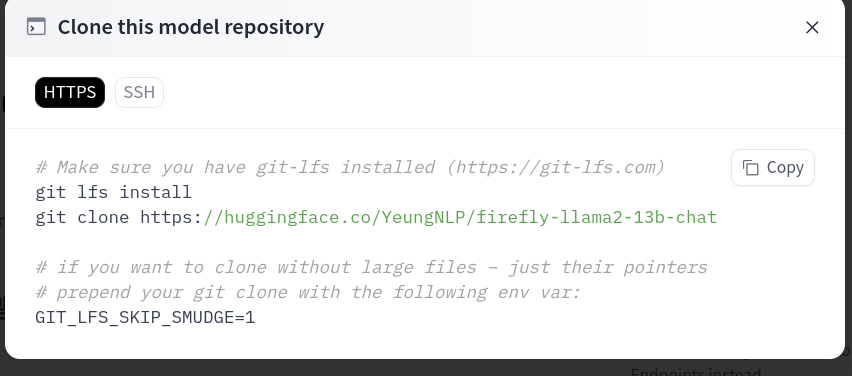Click the word "Copy" in copy button
Viewport: 852px width, 376px height.
point(785,168)
